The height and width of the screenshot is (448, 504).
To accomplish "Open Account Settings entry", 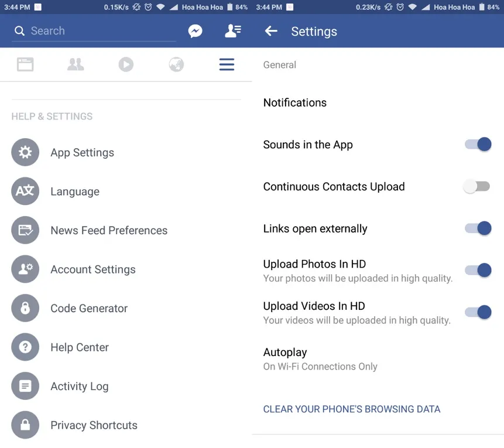I will [x=126, y=269].
